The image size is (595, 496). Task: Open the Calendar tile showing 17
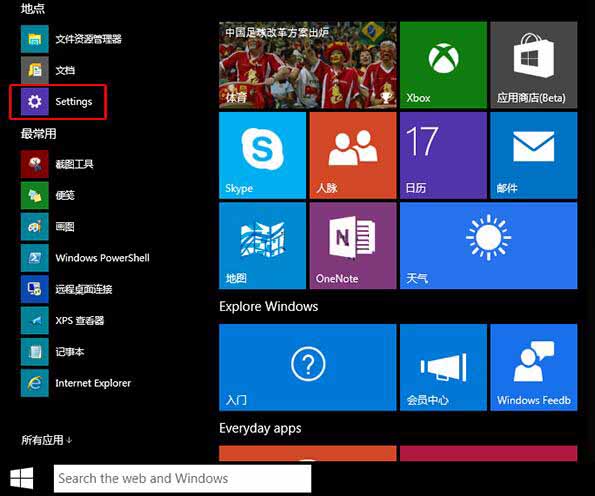click(443, 155)
